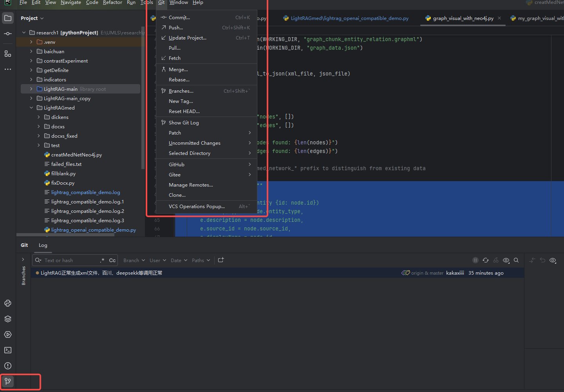This screenshot has width=564, height=392.
Task: Select Manage Remotes... menu entry
Action: pos(206,185)
